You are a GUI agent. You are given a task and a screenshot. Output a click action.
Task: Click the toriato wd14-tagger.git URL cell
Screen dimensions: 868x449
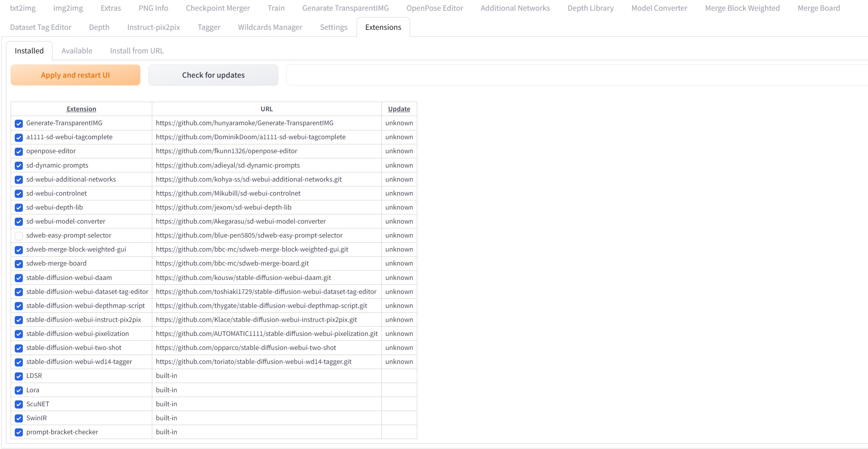[x=267, y=362]
